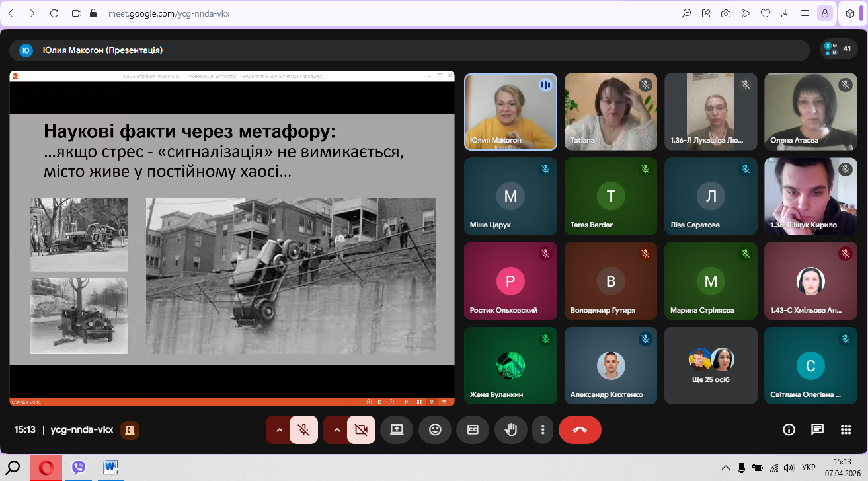Image resolution: width=868 pixels, height=481 pixels.
Task: Turn on the camera
Action: click(361, 429)
